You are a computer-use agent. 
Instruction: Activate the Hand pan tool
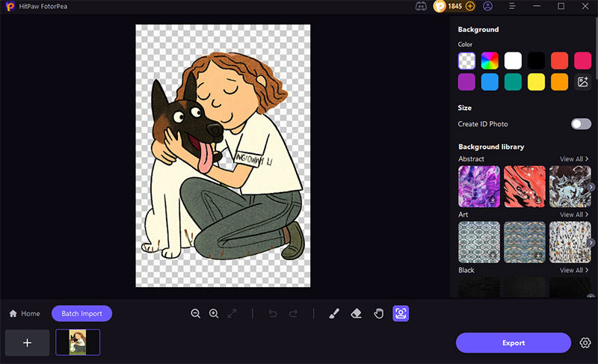[378, 314]
